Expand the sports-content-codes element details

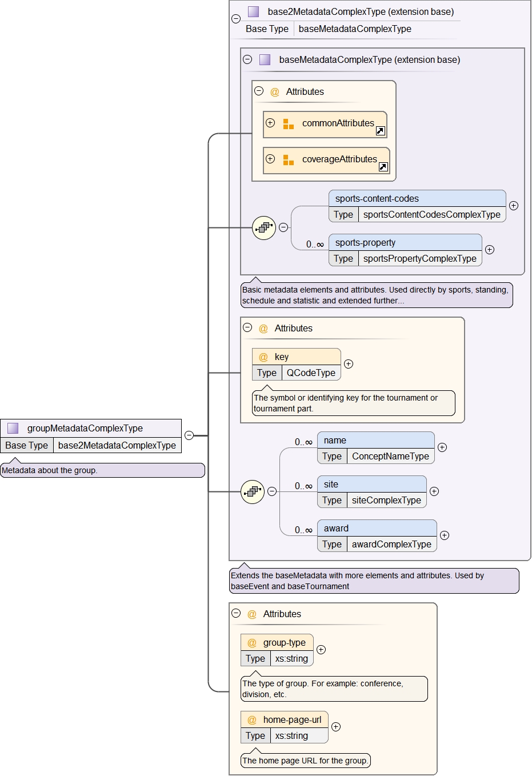pos(514,206)
